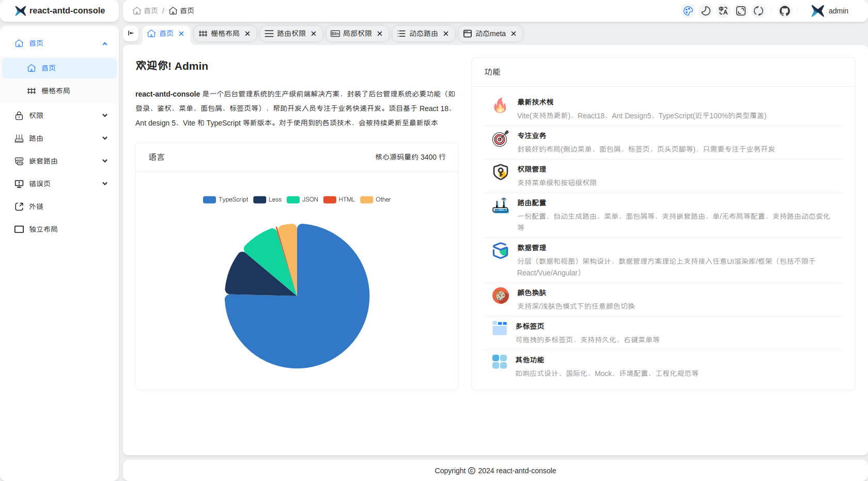Click the 颜色换肤 feature title
The width and height of the screenshot is (868, 481).
click(x=532, y=293)
